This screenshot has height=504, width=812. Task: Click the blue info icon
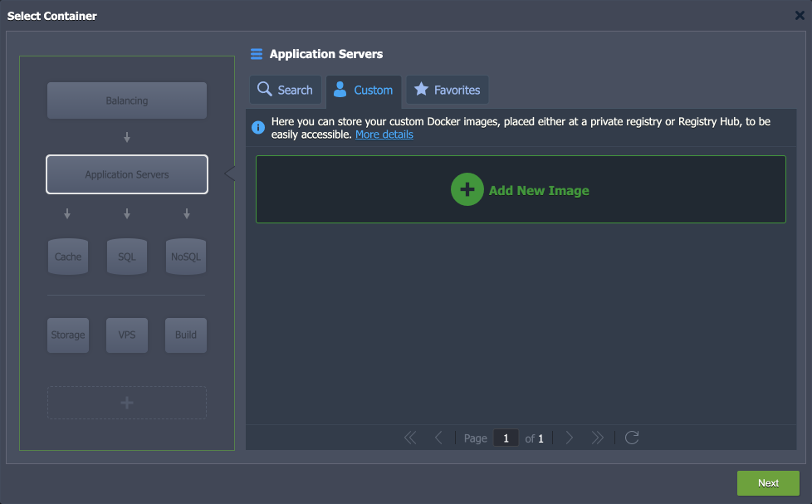click(258, 127)
